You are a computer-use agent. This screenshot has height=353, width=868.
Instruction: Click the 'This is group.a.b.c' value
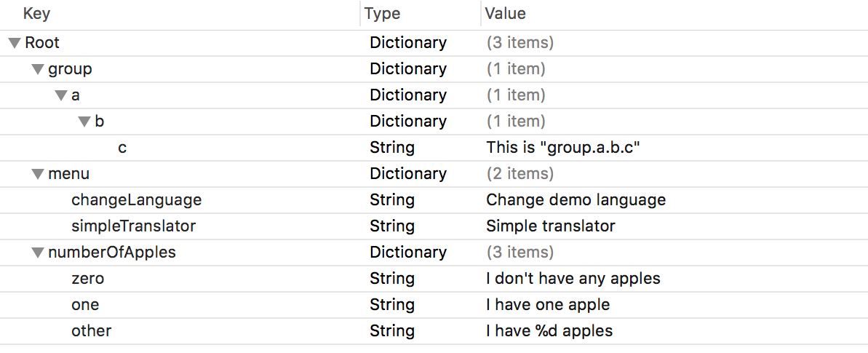(x=562, y=148)
